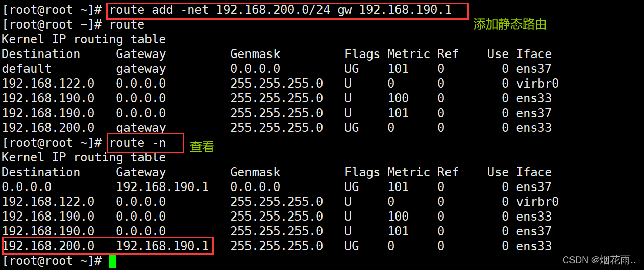Click destination "192.168.200.0" in plain route output
This screenshot has width=644, height=270.
48,128
